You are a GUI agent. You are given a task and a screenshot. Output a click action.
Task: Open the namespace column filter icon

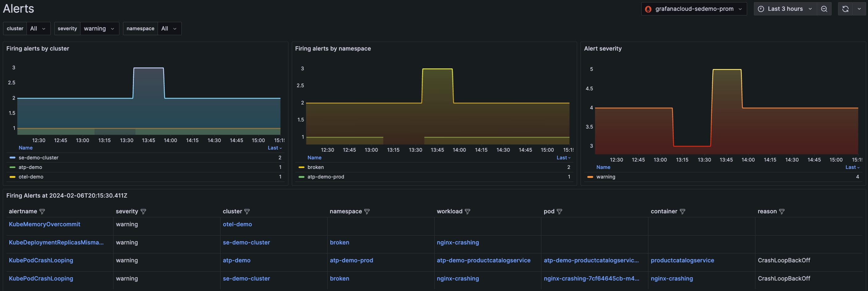[x=367, y=211]
